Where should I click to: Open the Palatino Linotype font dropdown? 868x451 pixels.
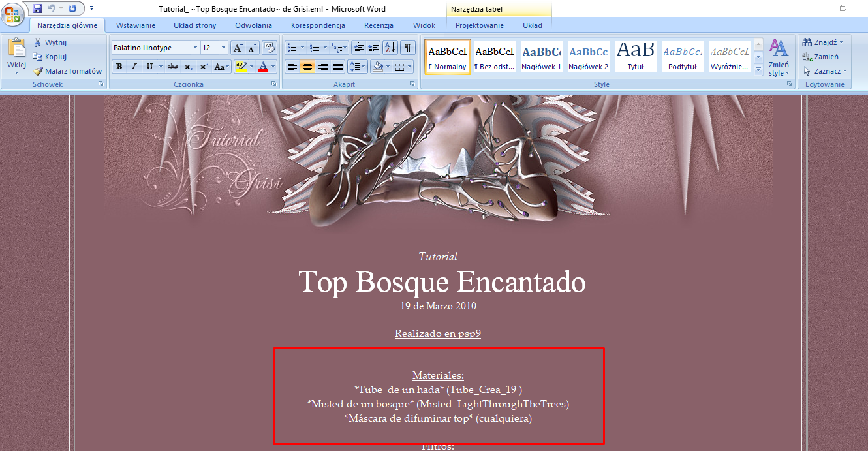coord(195,48)
